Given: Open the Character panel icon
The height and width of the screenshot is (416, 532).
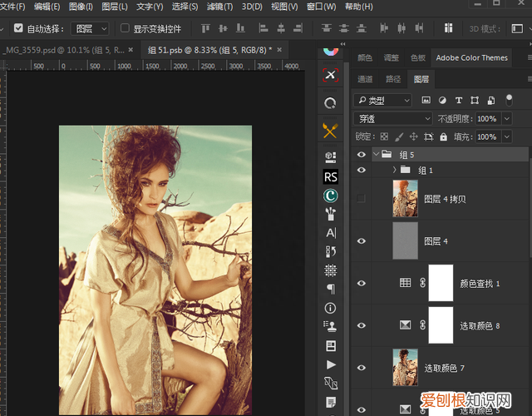Looking at the screenshot, I should pos(330,232).
